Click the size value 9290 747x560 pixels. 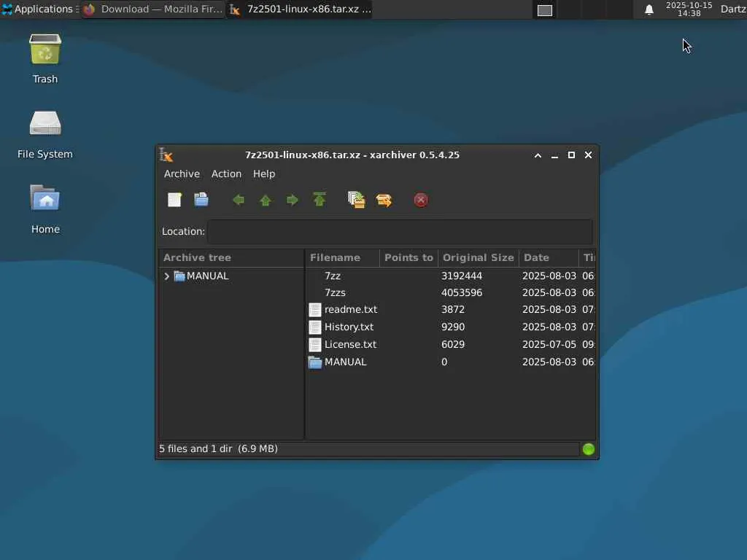tap(453, 327)
